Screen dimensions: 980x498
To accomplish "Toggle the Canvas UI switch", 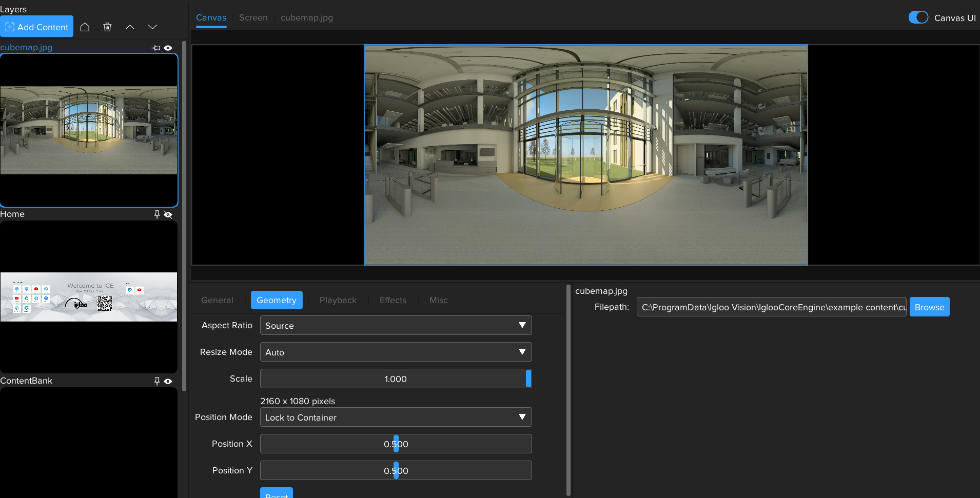I will (x=918, y=17).
